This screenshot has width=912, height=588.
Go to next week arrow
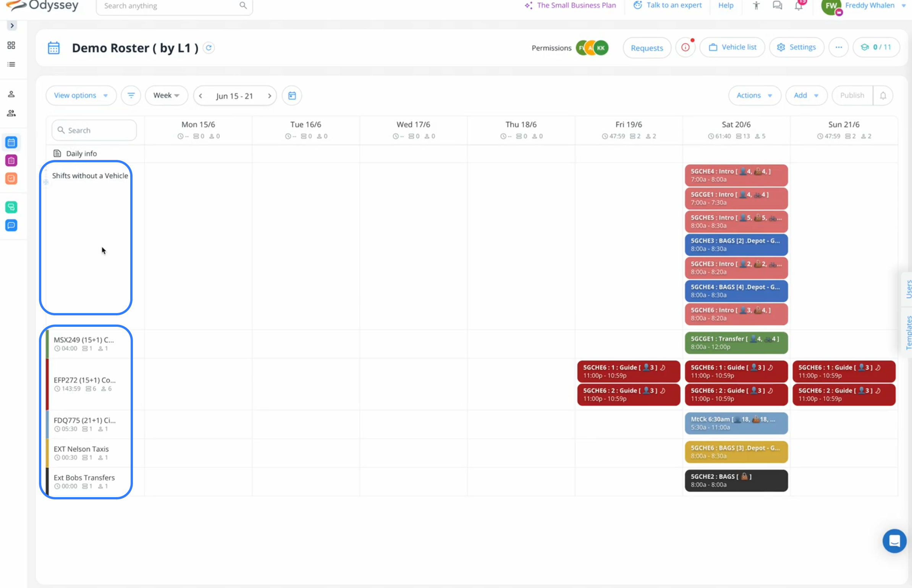tap(269, 96)
